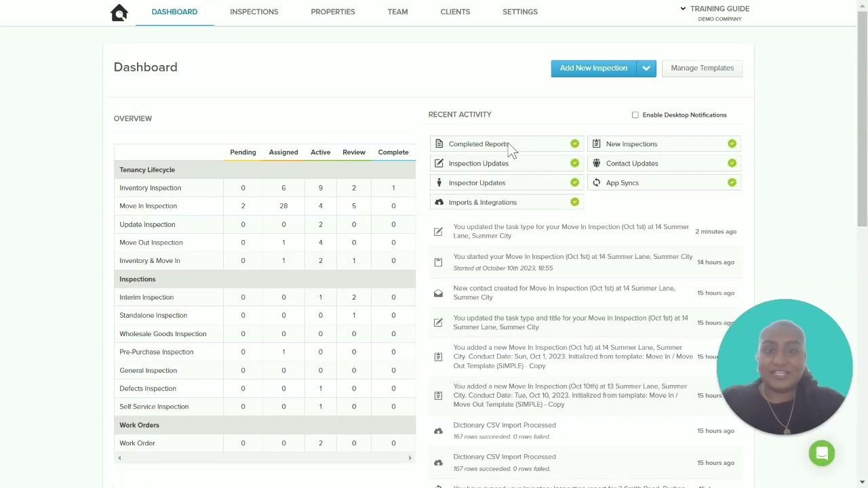Open General Inspection row
868x488 pixels.
(x=148, y=370)
